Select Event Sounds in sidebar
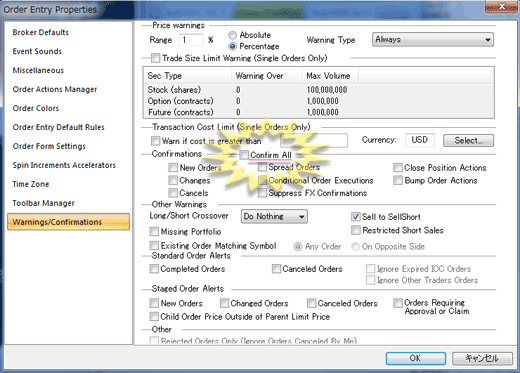 pos(37,51)
